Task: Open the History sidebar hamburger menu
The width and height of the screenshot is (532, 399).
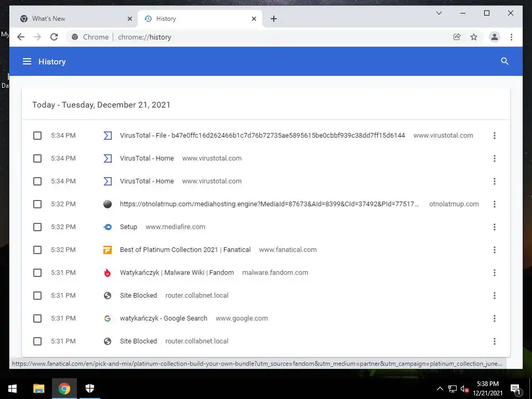Action: pos(27,61)
